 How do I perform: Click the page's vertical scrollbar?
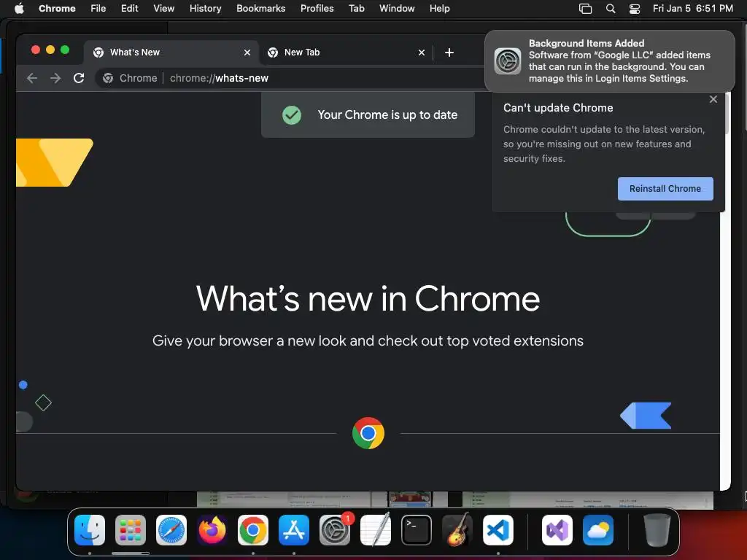[x=726, y=114]
